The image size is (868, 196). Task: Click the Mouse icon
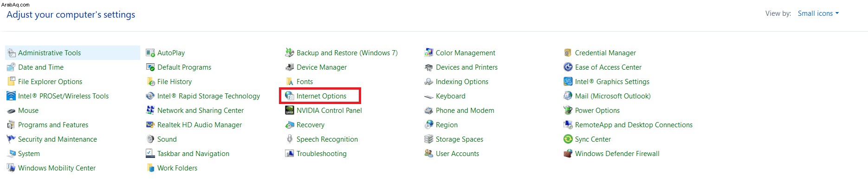pos(11,111)
